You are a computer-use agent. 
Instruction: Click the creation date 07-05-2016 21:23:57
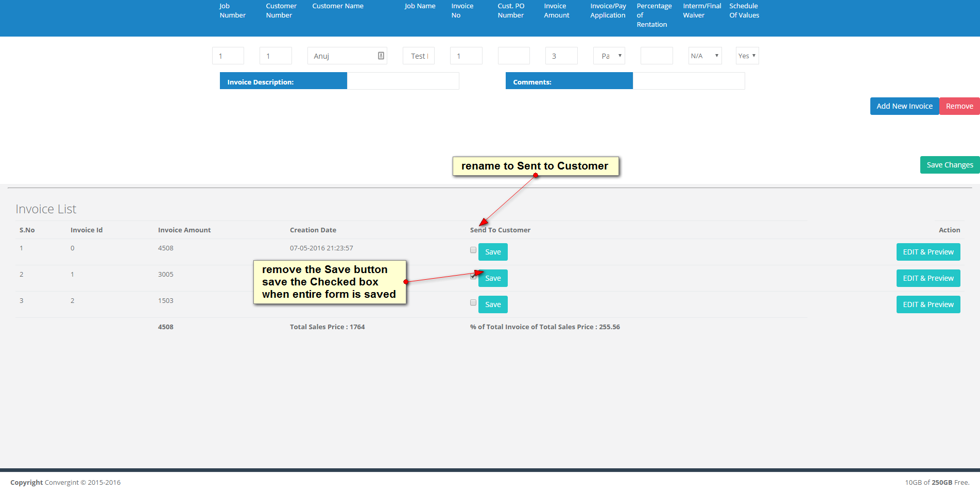pyautogui.click(x=321, y=248)
